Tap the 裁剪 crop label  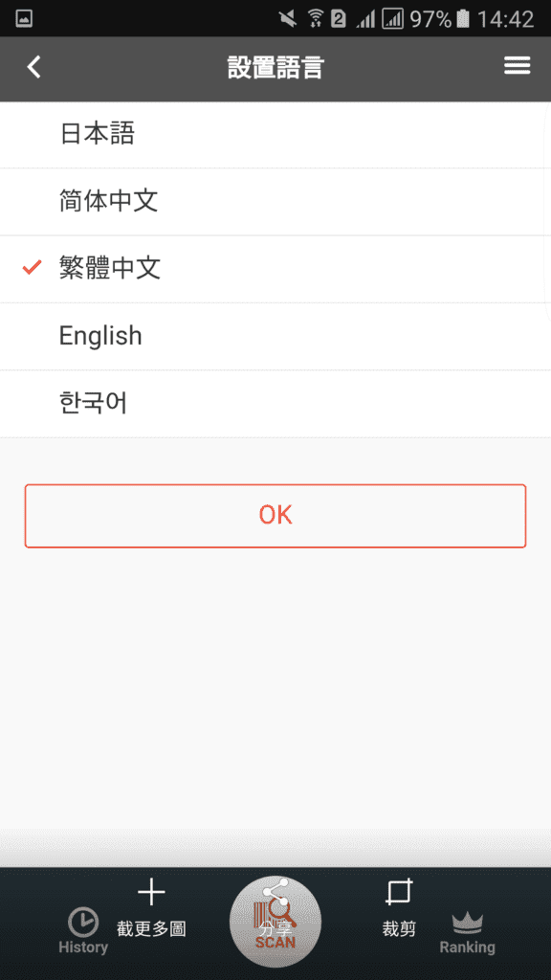[x=399, y=928]
